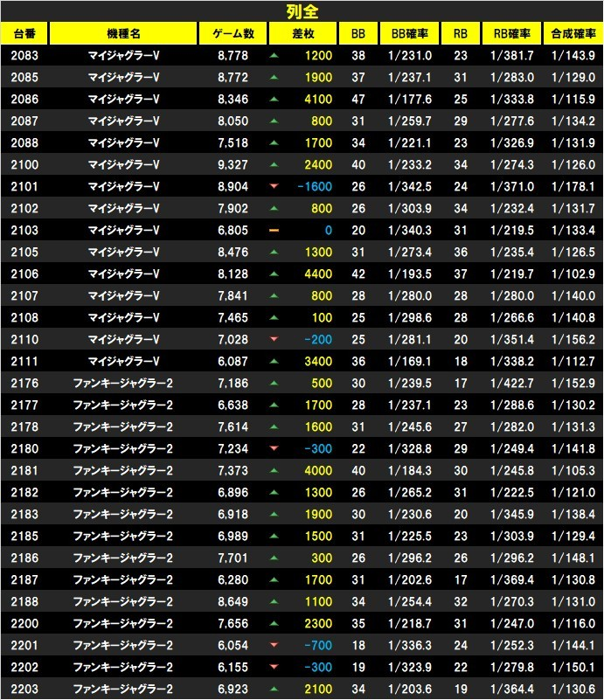Click the RB column header
The image size is (604, 700).
click(x=461, y=33)
